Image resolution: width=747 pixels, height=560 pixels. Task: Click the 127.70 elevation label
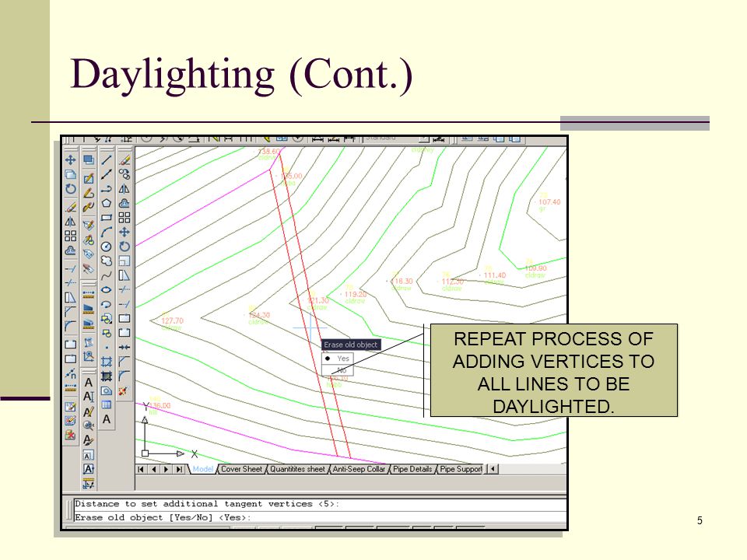point(172,321)
